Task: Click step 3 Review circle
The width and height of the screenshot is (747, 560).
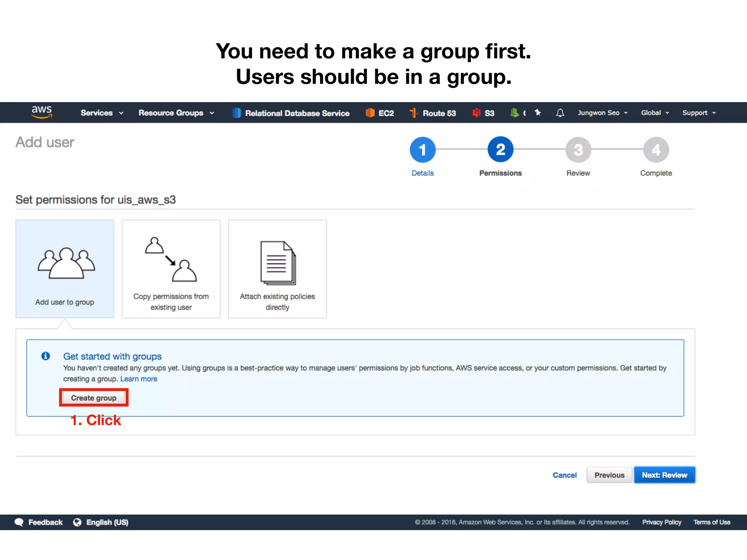Action: (578, 149)
